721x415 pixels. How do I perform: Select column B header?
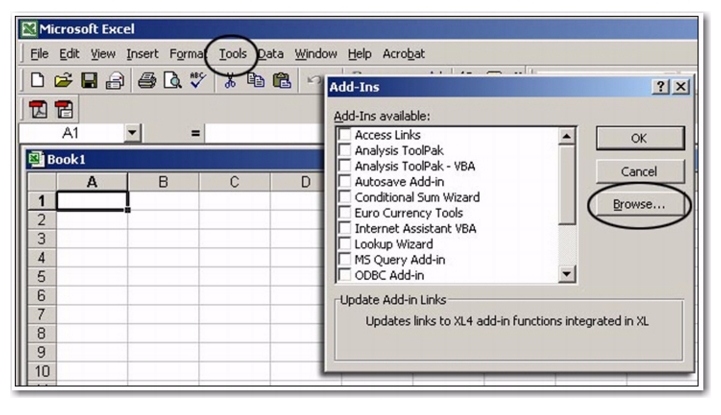pyautogui.click(x=163, y=182)
